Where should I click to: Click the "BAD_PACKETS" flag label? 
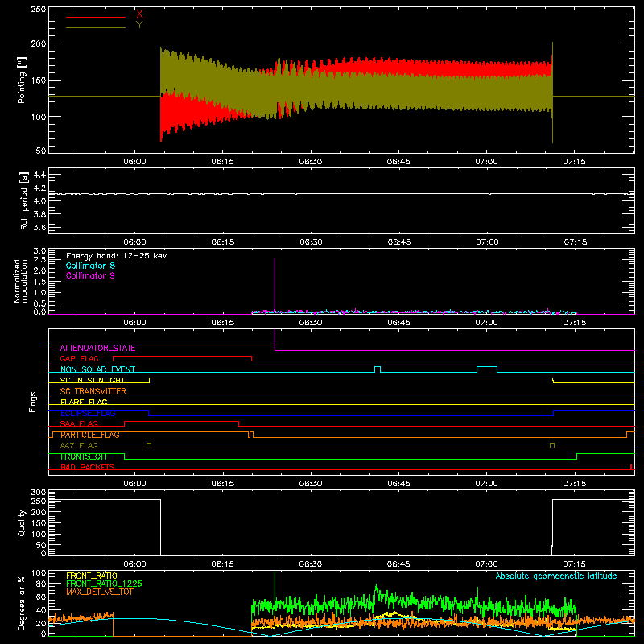(88, 468)
